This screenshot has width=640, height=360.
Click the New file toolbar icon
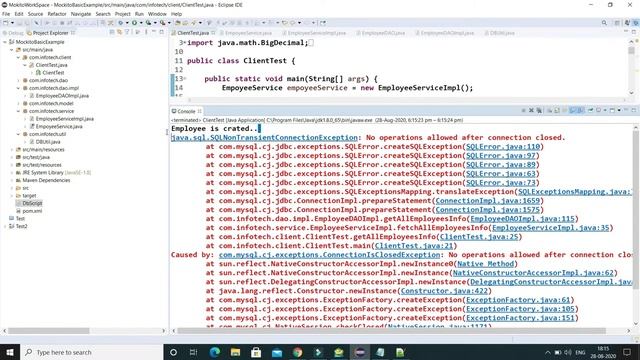tap(6, 23)
